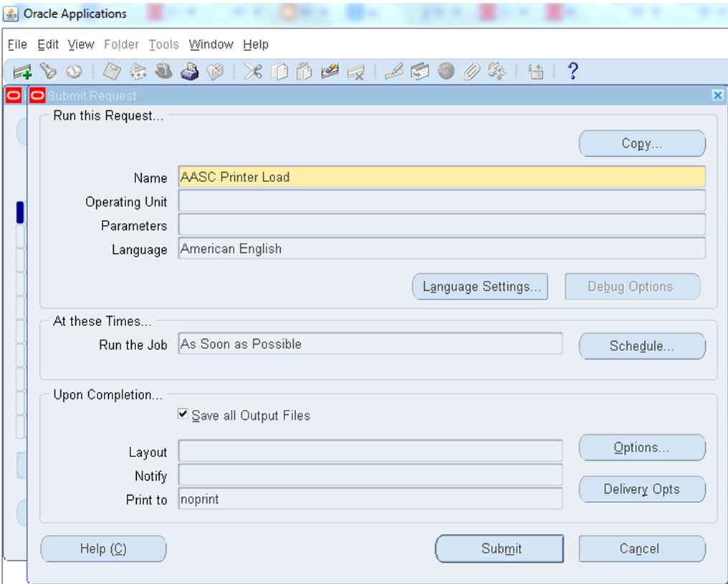
Task: Click the Clear Record eraser icon
Action: pyautogui.click(x=330, y=72)
